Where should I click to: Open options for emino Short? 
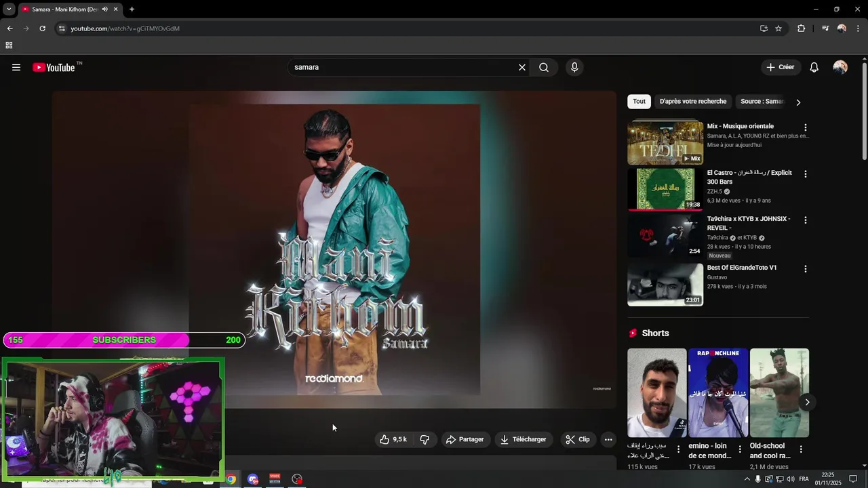[x=740, y=449]
